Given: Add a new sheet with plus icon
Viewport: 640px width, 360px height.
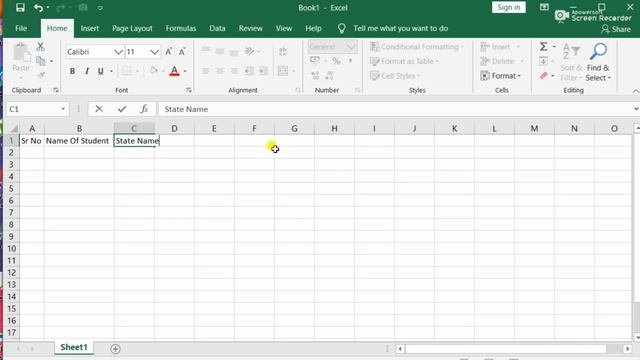Looking at the screenshot, I should point(116,349).
